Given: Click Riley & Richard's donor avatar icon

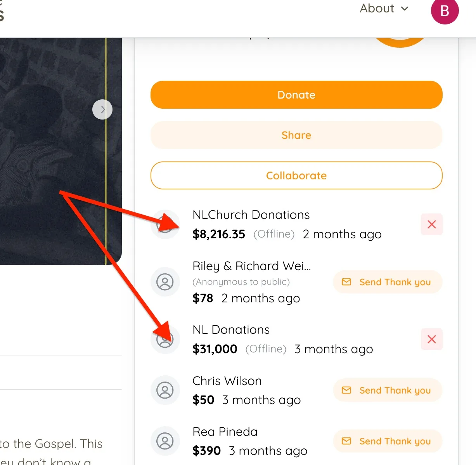Looking at the screenshot, I should pos(165,282).
